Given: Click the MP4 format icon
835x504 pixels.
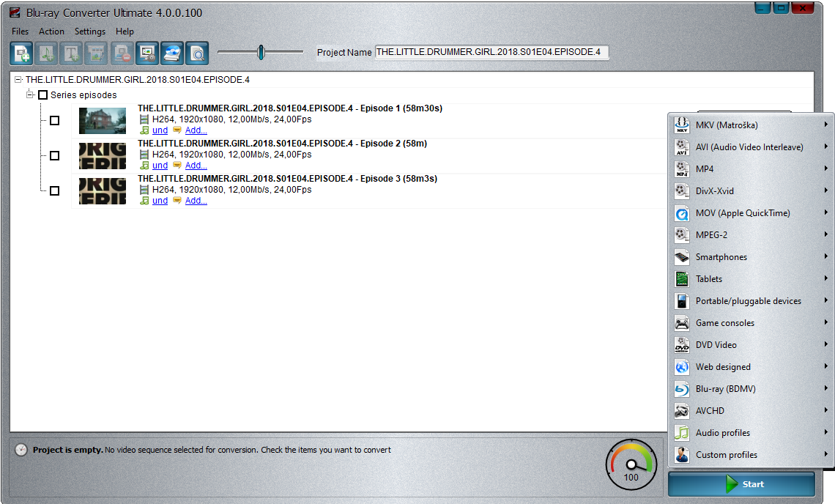Looking at the screenshot, I should [682, 169].
